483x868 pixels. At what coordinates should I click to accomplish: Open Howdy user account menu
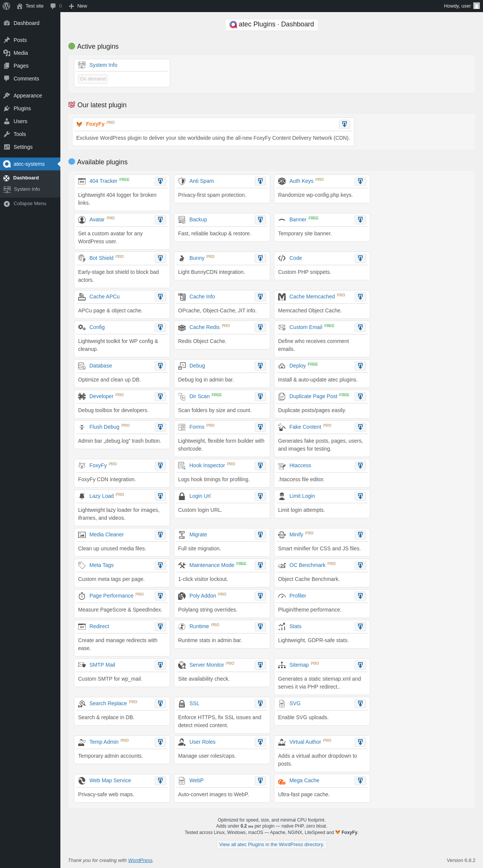coord(461,6)
